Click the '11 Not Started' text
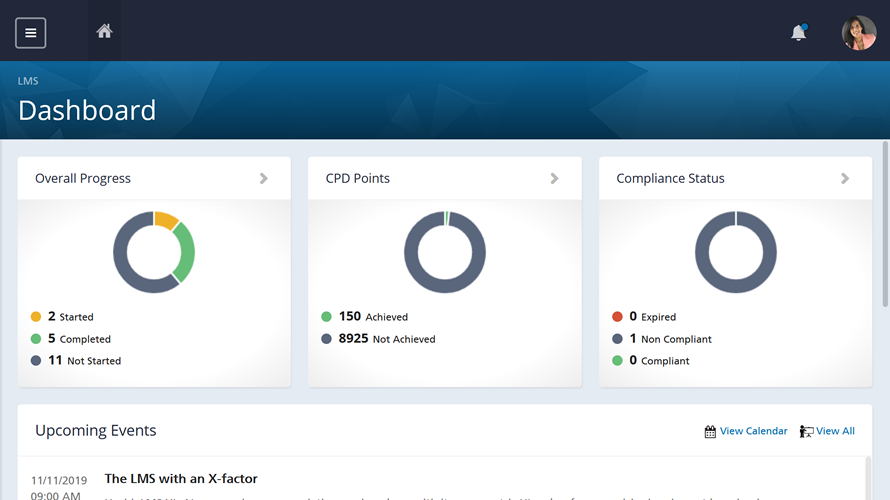Image resolution: width=890 pixels, height=500 pixels. tap(85, 360)
